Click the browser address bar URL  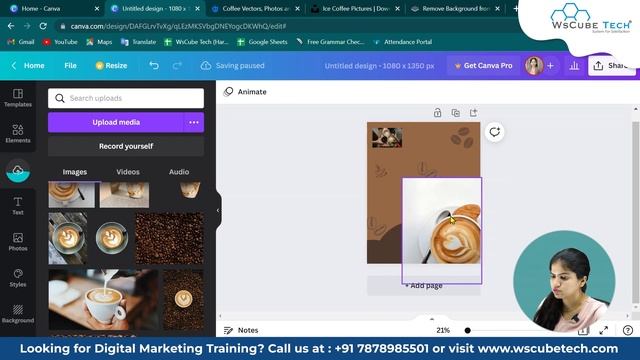(178, 26)
